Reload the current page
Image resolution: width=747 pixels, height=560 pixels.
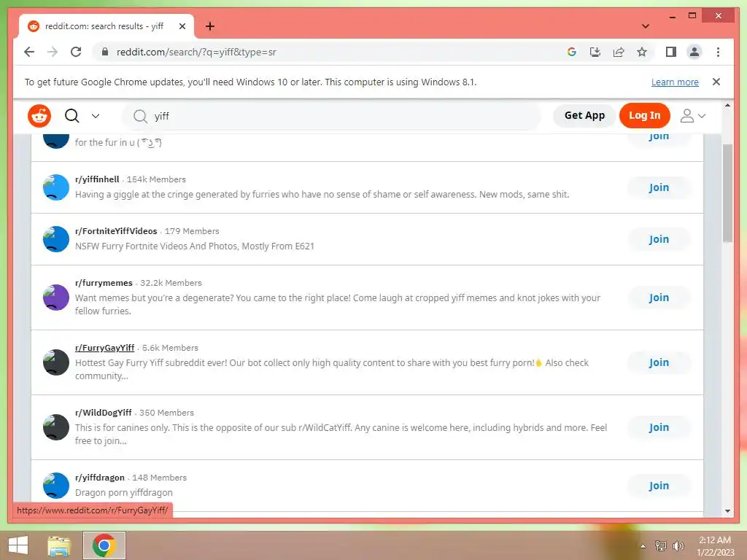pos(76,52)
